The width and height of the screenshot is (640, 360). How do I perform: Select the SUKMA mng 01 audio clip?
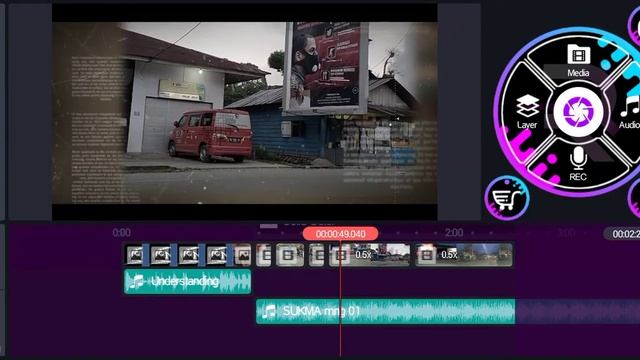(385, 311)
